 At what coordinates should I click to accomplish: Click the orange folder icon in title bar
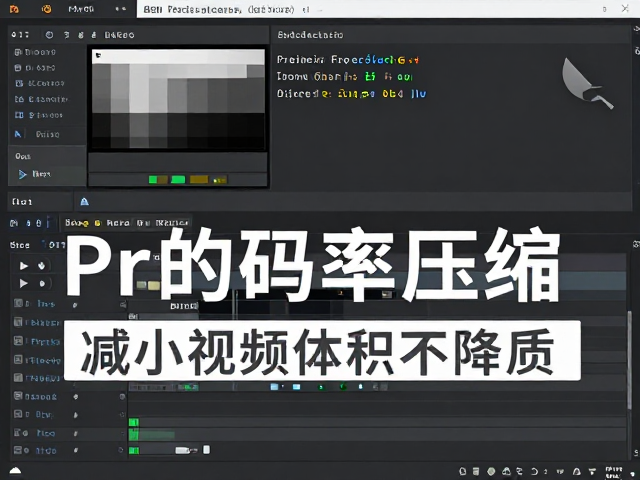click(x=14, y=9)
